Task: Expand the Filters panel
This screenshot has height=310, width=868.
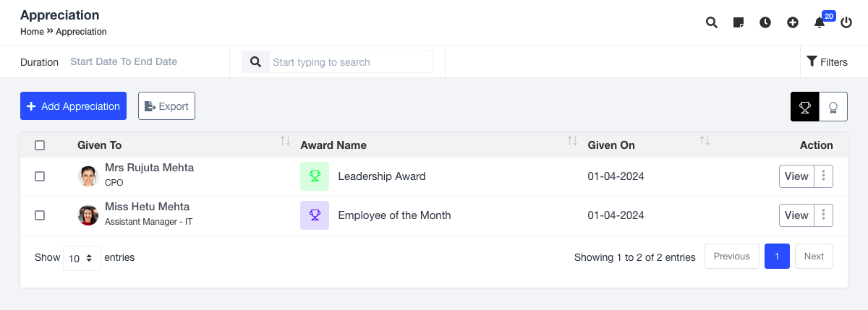Action: click(827, 62)
